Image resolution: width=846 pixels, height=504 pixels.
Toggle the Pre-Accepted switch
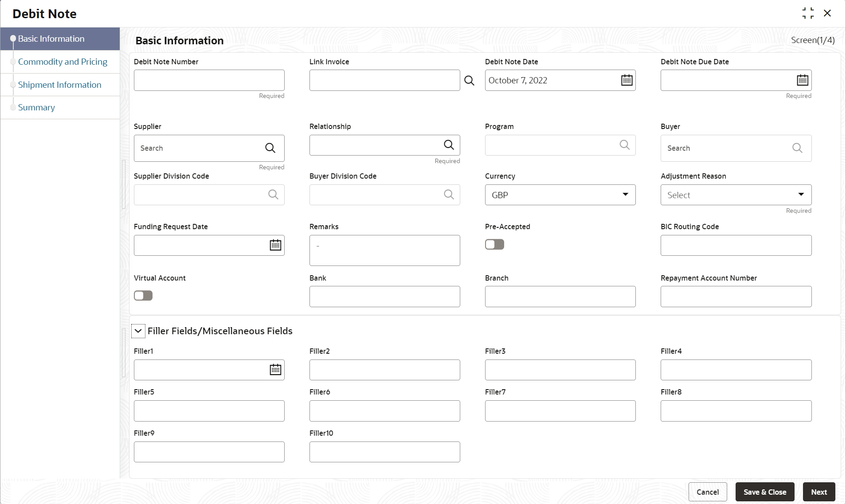pos(494,245)
